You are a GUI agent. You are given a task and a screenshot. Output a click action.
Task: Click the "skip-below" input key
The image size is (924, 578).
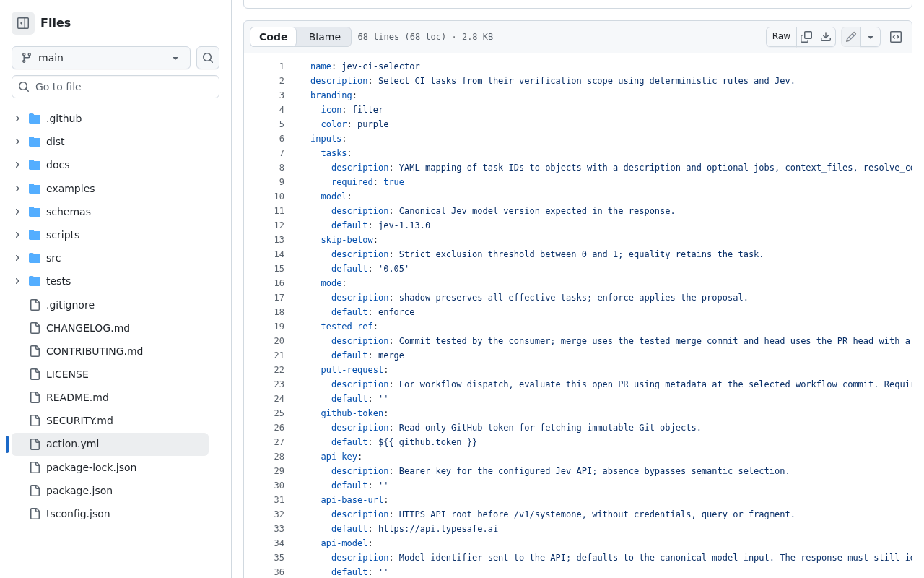[347, 240]
